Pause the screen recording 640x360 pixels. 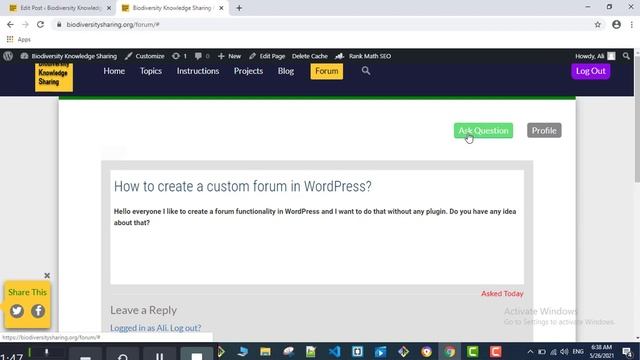point(159,355)
